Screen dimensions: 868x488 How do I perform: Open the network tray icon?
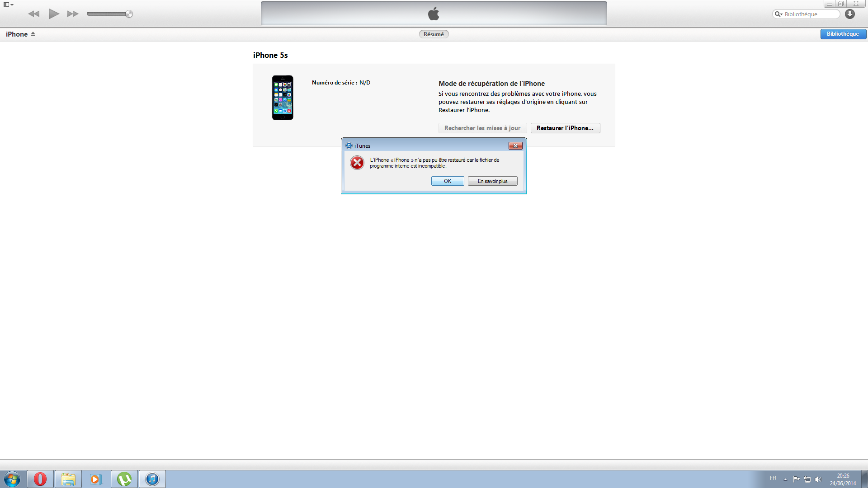click(807, 479)
